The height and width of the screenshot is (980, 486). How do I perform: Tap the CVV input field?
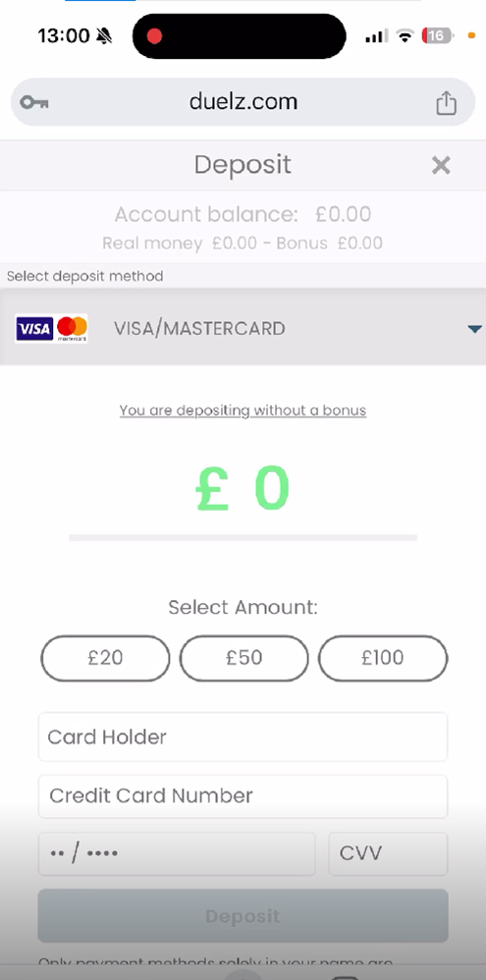(388, 853)
